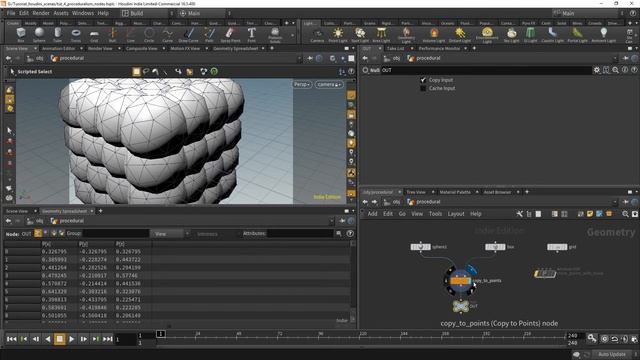Open the Windows menu
Viewport: 640px width, 360px height.
83,13
